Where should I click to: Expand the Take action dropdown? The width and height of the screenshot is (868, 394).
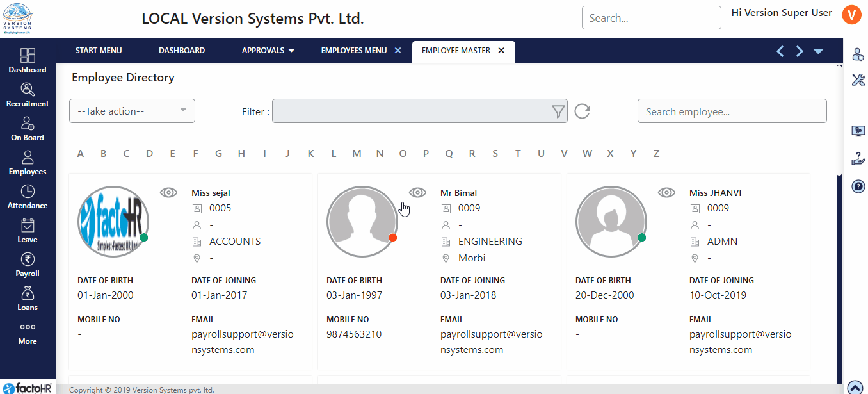pos(132,111)
